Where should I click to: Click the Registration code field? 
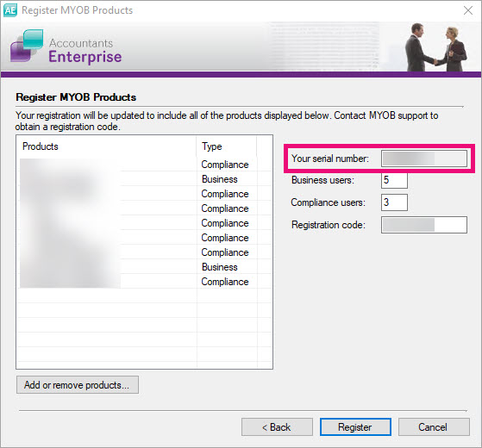(x=424, y=225)
